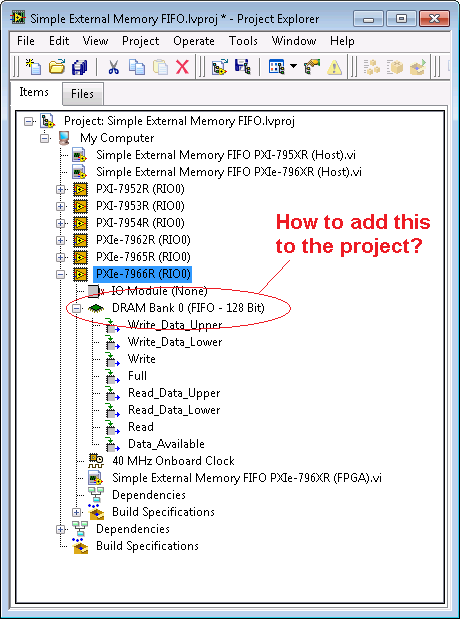Image resolution: width=461 pixels, height=619 pixels.
Task: Click the LabVIEW title bar icon
Action: point(19,18)
